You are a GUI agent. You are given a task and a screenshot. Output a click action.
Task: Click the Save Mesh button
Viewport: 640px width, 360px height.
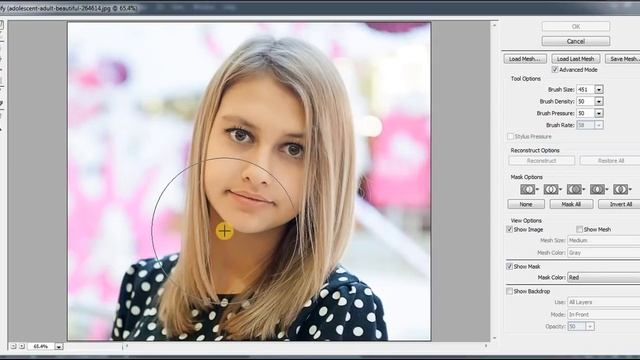[623, 59]
